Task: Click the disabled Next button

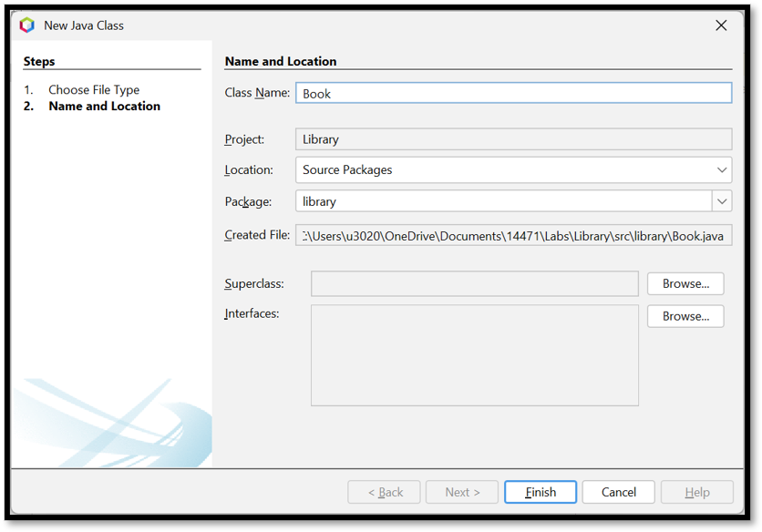Action: [462, 492]
